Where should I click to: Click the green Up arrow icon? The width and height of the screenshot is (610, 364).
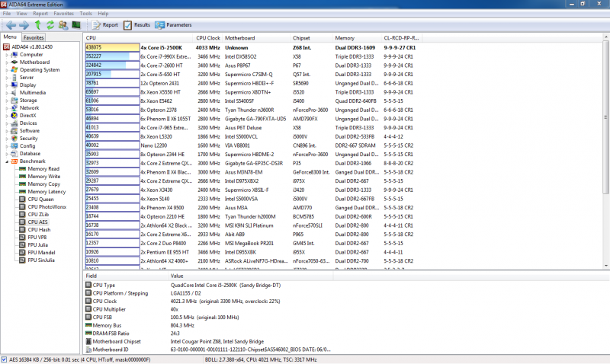coord(37,25)
